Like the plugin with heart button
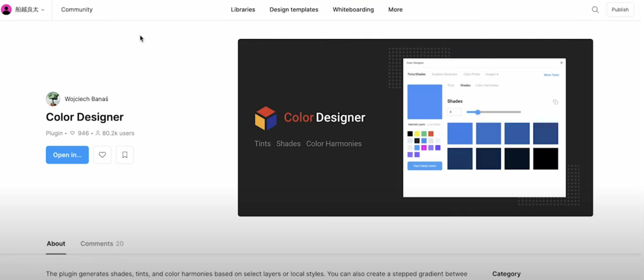Viewport: 644px width, 280px height. pyautogui.click(x=102, y=155)
